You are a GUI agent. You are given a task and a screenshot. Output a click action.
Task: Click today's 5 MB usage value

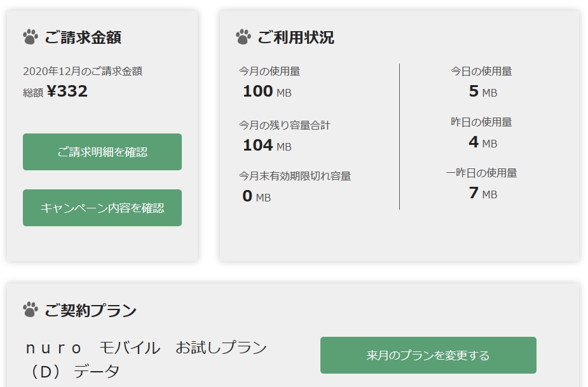(x=482, y=92)
